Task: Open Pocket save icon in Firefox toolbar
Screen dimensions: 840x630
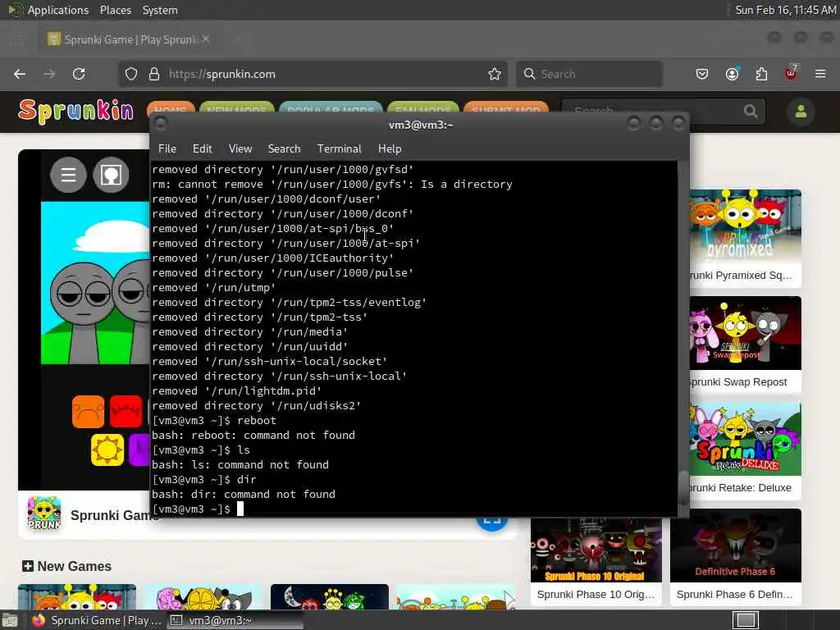Action: 702,74
